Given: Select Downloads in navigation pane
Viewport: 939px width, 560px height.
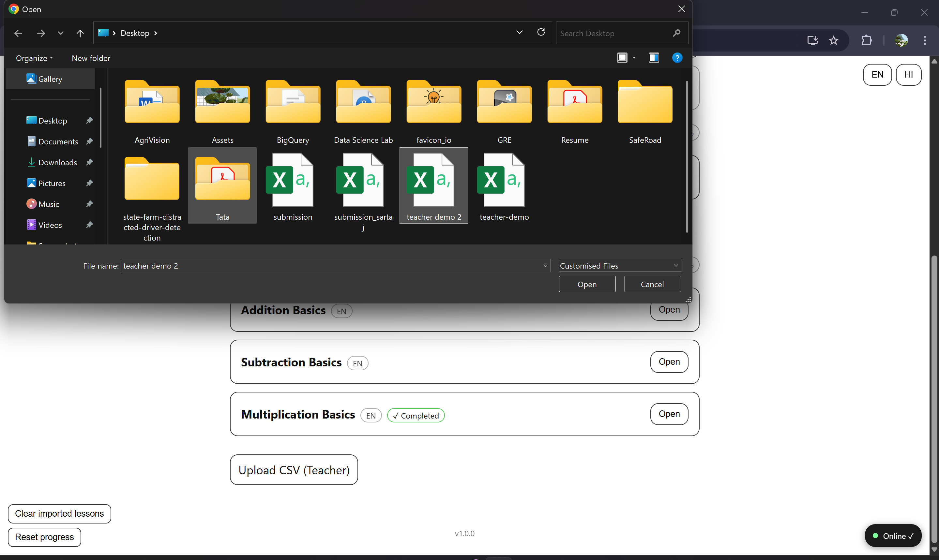Looking at the screenshot, I should 57,162.
